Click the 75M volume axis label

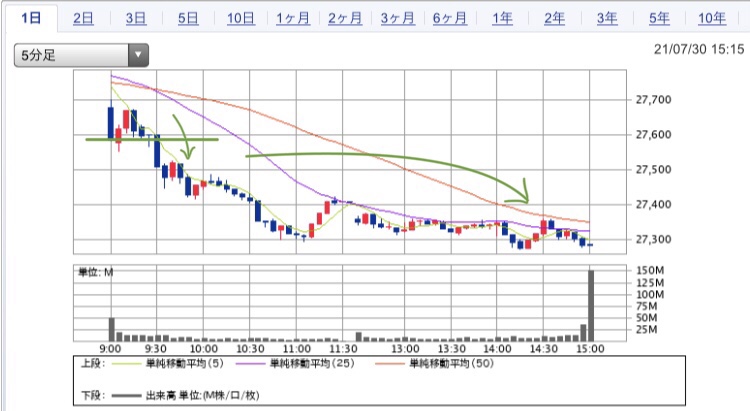647,306
